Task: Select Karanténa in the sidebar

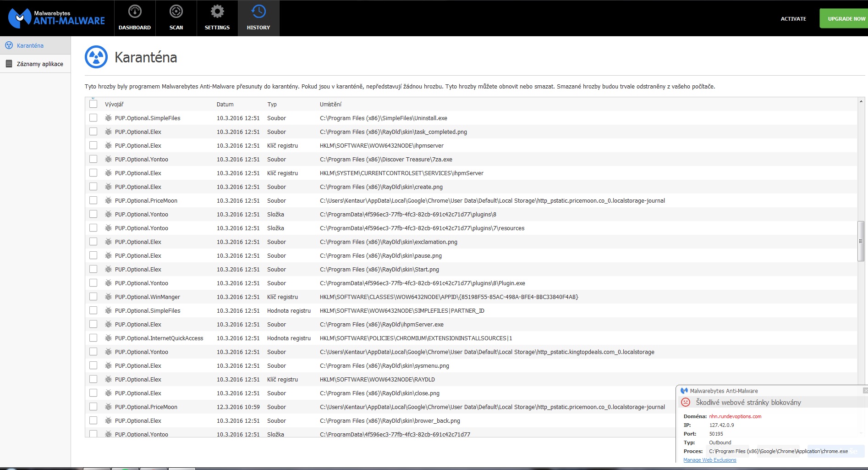Action: (35, 45)
